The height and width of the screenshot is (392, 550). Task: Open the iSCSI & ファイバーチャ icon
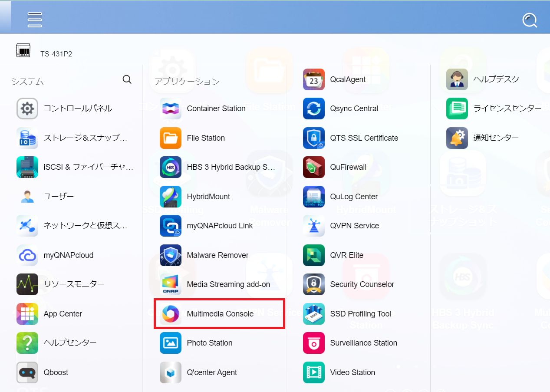[27, 167]
